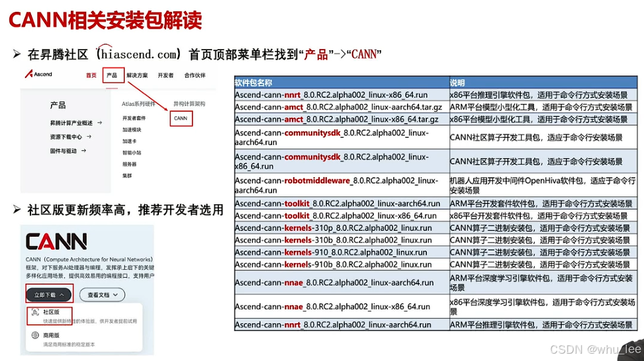
Task: Select nnrt linux-x86_64.run package cell
Action: coord(342,95)
